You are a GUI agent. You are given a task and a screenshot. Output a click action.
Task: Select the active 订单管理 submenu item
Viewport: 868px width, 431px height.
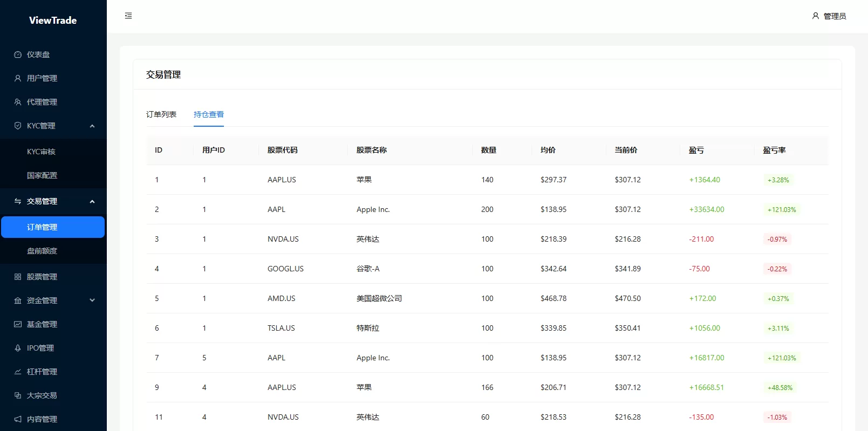click(53, 227)
